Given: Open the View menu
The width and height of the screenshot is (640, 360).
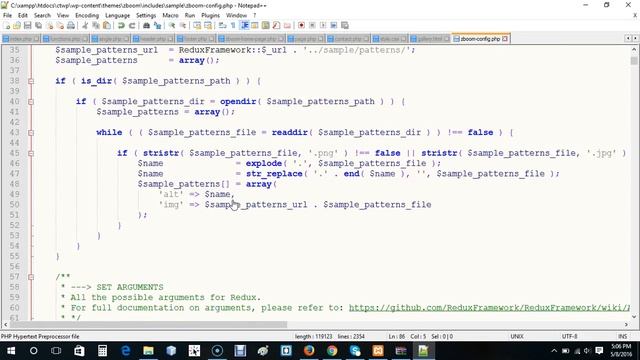Looking at the screenshot, I should click(62, 15).
